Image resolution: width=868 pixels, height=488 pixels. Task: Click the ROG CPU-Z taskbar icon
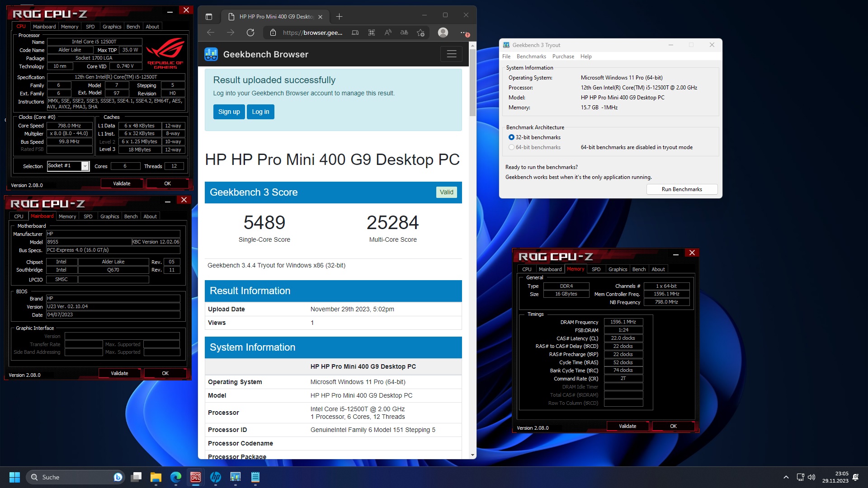[196, 477]
